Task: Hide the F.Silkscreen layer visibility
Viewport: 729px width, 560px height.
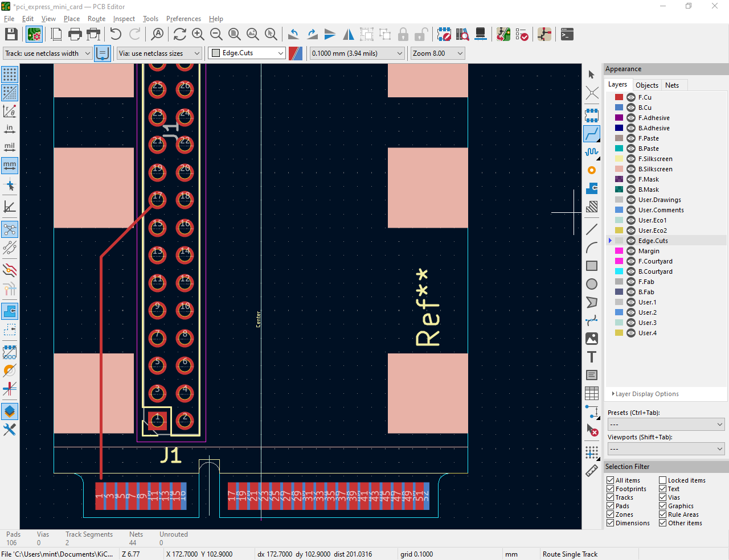Action: 630,159
